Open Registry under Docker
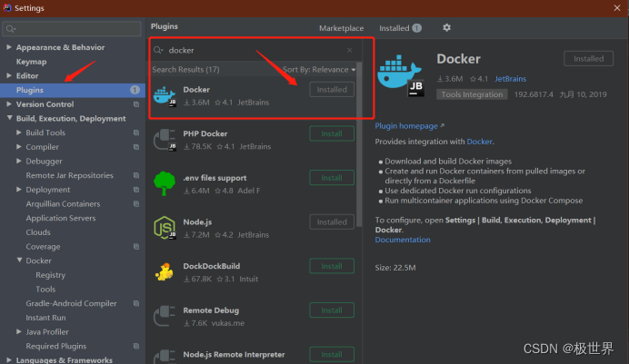This screenshot has width=629, height=364. 51,275
